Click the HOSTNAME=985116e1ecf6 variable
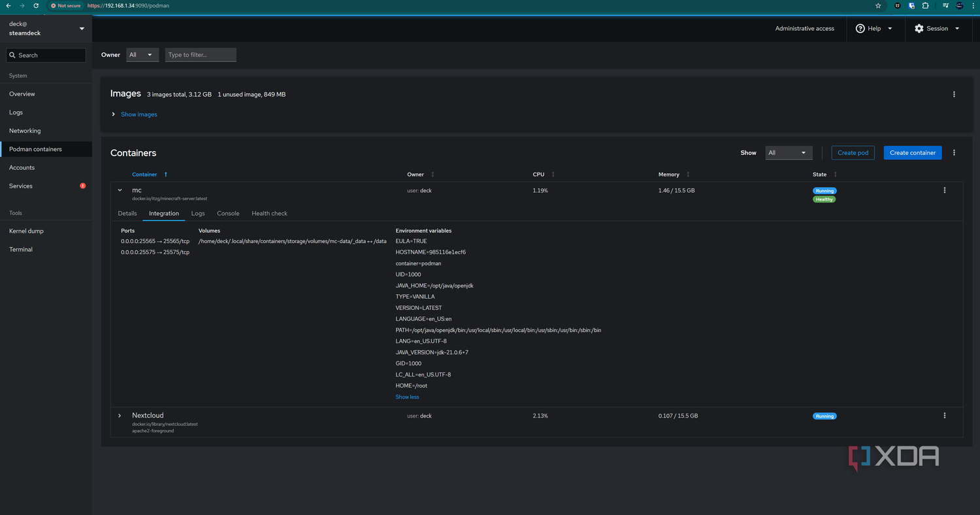The height and width of the screenshot is (515, 980). click(x=431, y=252)
